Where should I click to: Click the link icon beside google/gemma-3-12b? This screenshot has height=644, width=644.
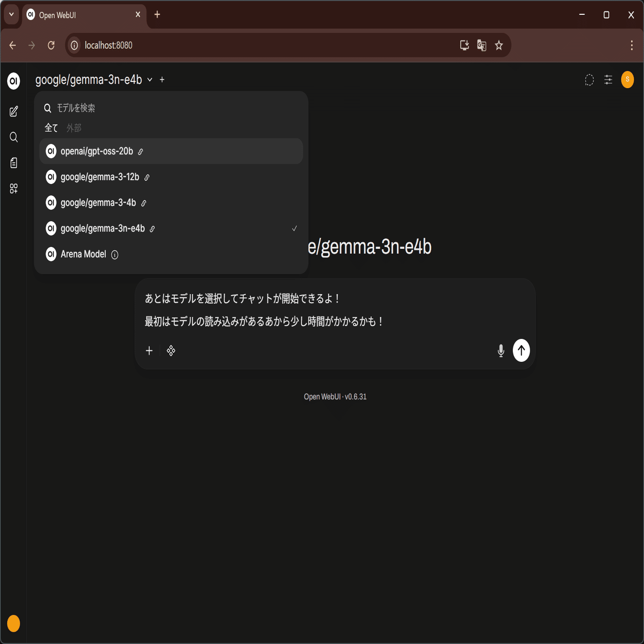pos(147,178)
